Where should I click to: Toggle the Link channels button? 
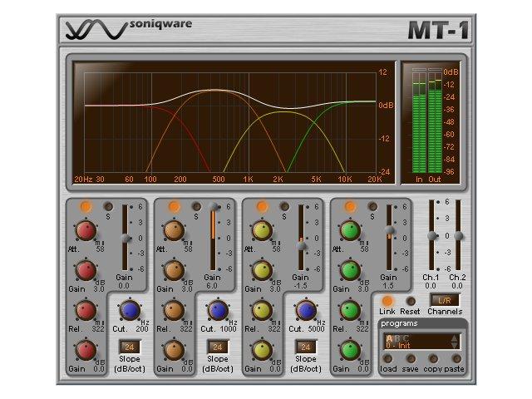pos(387,300)
